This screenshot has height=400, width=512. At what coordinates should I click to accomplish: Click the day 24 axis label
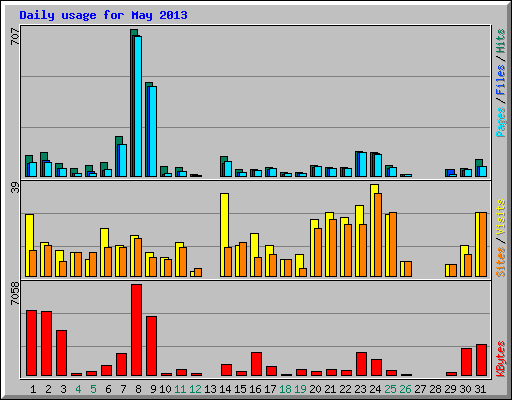pos(375,389)
